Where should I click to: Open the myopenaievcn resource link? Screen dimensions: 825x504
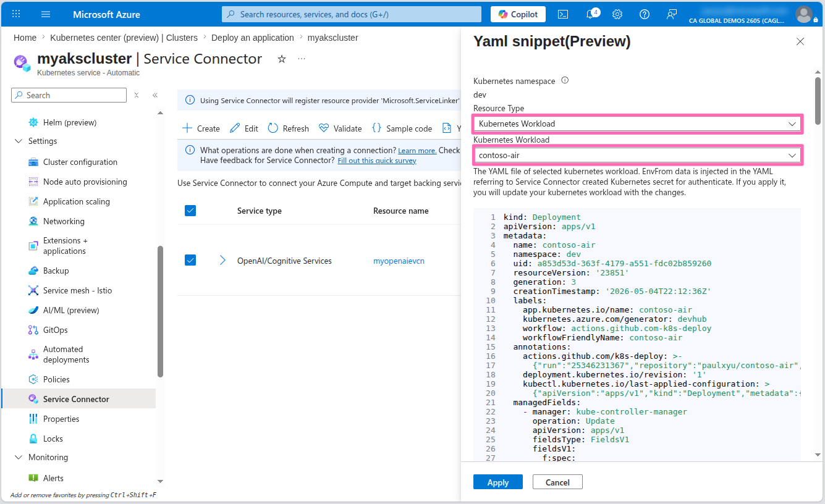pos(399,261)
